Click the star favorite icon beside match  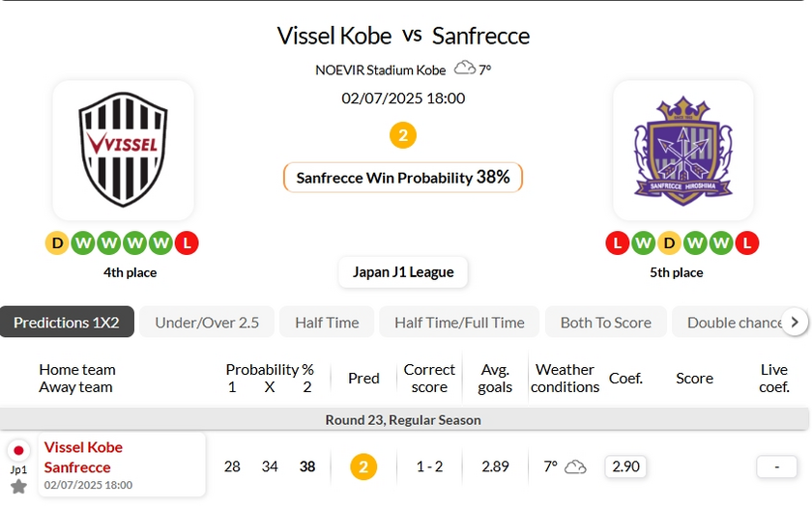click(18, 486)
